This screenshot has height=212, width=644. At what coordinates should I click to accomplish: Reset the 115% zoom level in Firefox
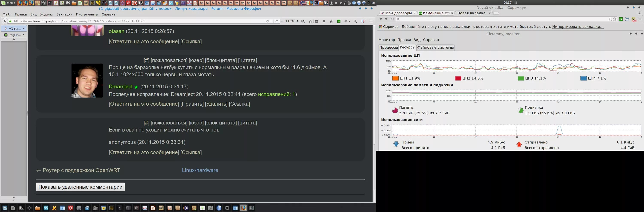click(x=290, y=21)
